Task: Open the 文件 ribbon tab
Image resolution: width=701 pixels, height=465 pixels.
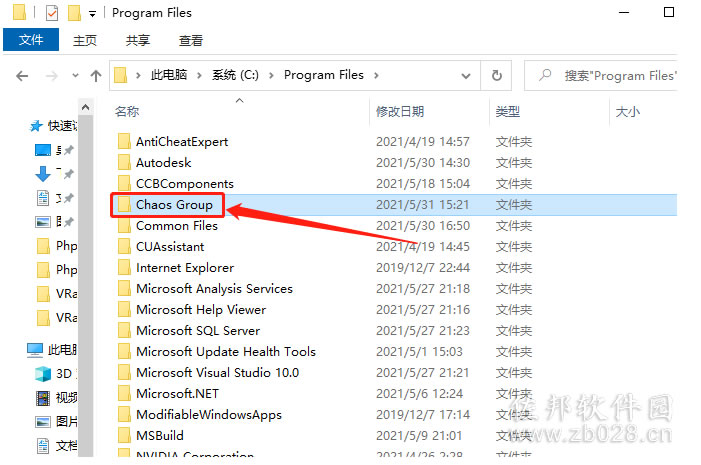Action: pyautogui.click(x=31, y=40)
